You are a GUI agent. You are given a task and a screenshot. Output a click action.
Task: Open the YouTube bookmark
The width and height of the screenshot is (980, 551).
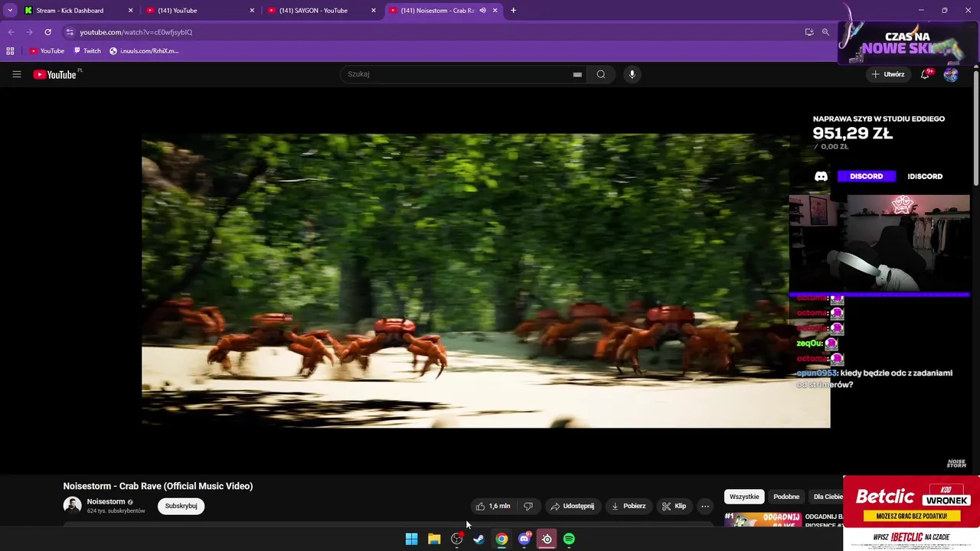tap(47, 51)
